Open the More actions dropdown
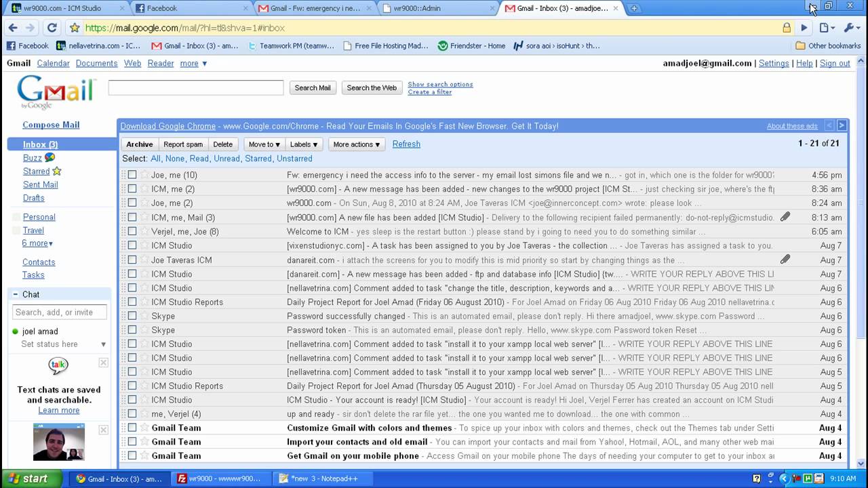The height and width of the screenshot is (488, 868). pos(357,144)
